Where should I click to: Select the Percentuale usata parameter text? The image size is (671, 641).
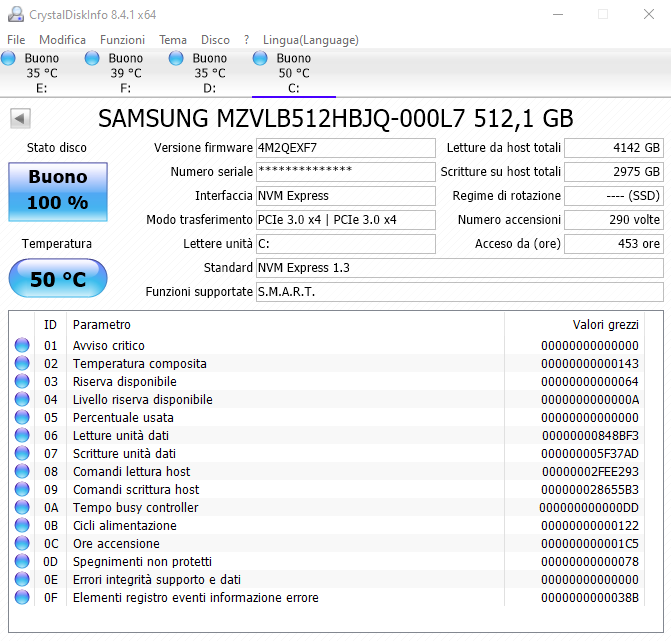click(123, 418)
